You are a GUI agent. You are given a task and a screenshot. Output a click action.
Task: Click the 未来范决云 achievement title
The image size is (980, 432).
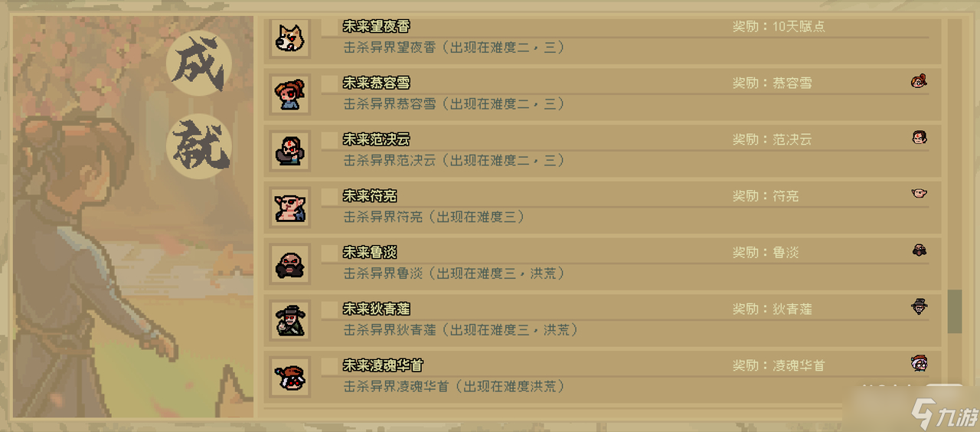pyautogui.click(x=376, y=139)
